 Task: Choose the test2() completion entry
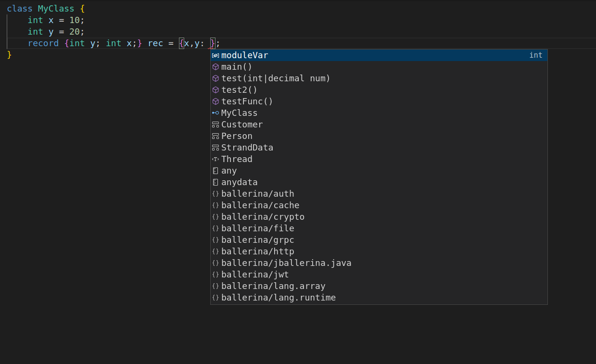(379, 90)
